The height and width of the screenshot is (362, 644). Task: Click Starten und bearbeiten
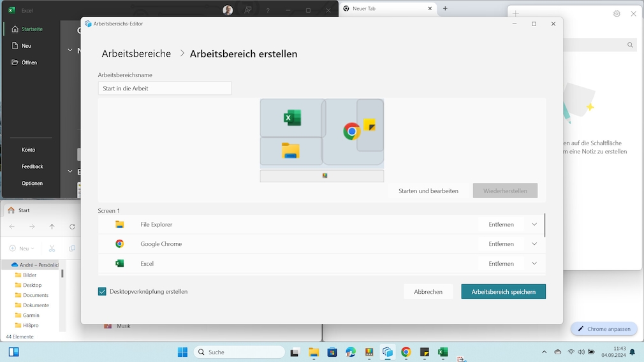[428, 191]
